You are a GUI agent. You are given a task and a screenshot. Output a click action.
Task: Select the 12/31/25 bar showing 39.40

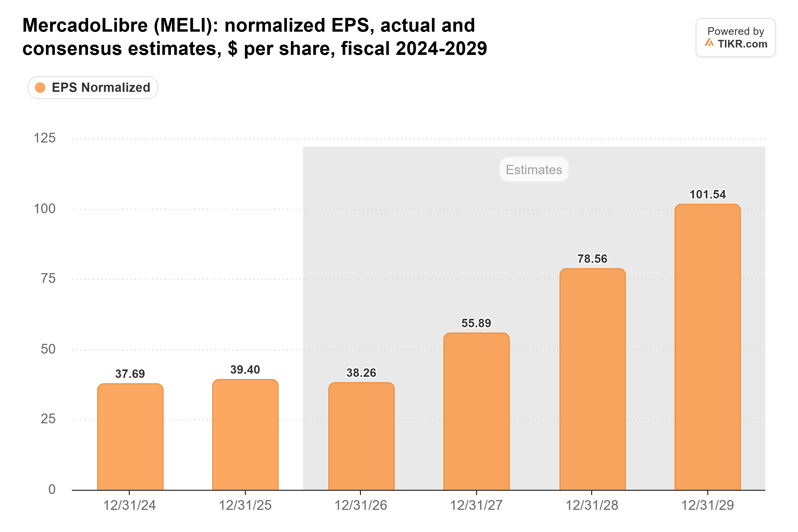[245, 434]
